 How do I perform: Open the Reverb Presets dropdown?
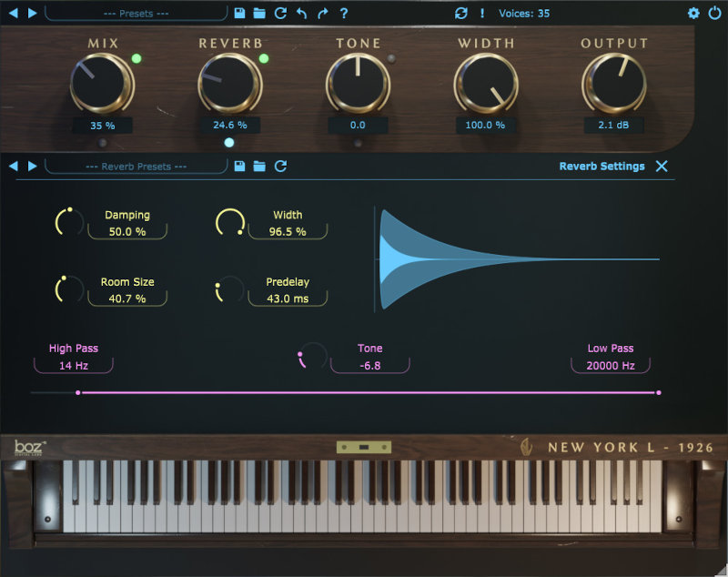click(136, 166)
